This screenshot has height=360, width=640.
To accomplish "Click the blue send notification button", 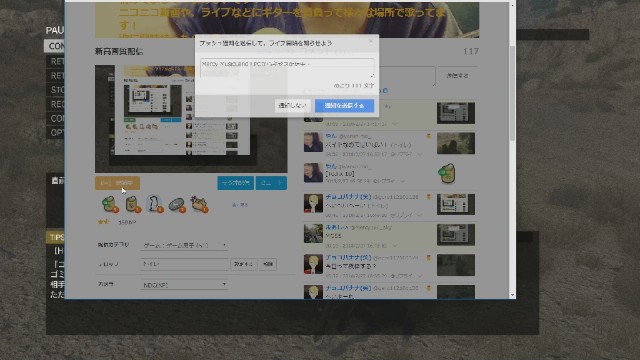I will click(x=344, y=105).
